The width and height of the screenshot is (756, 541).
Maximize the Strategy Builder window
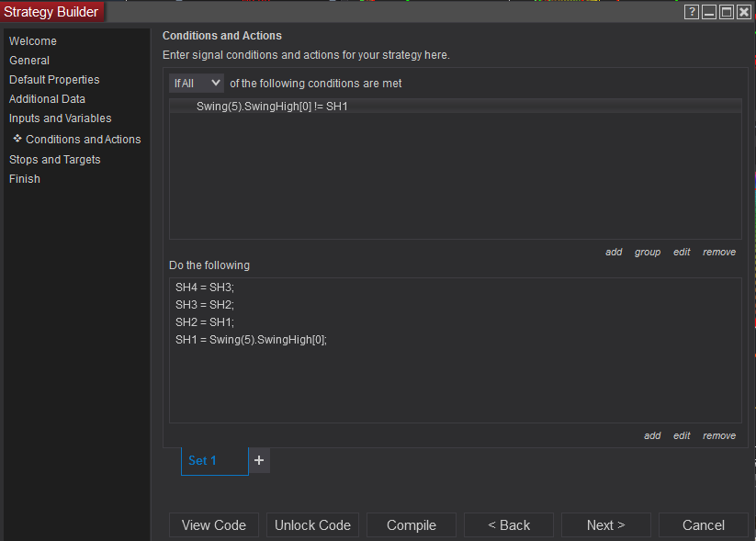[727, 12]
